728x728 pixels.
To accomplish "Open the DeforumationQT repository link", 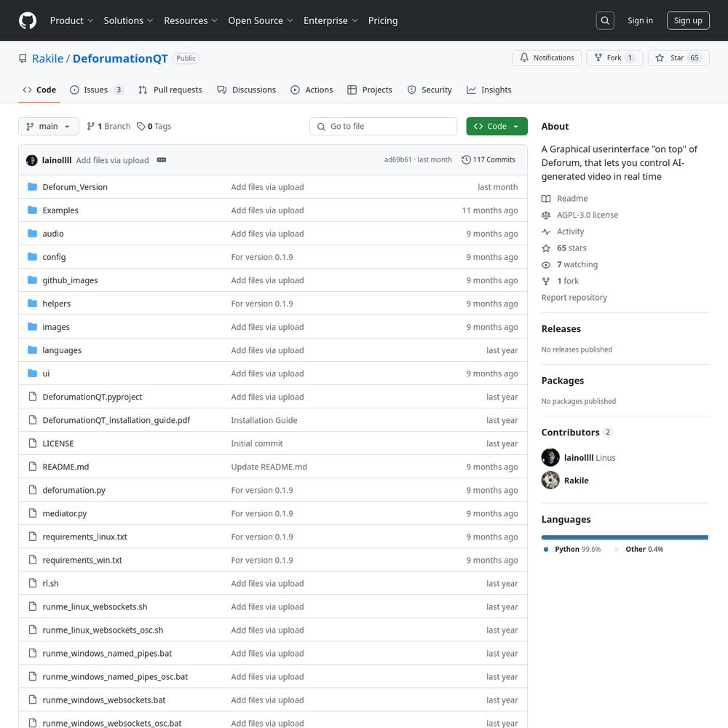I will pyautogui.click(x=120, y=58).
